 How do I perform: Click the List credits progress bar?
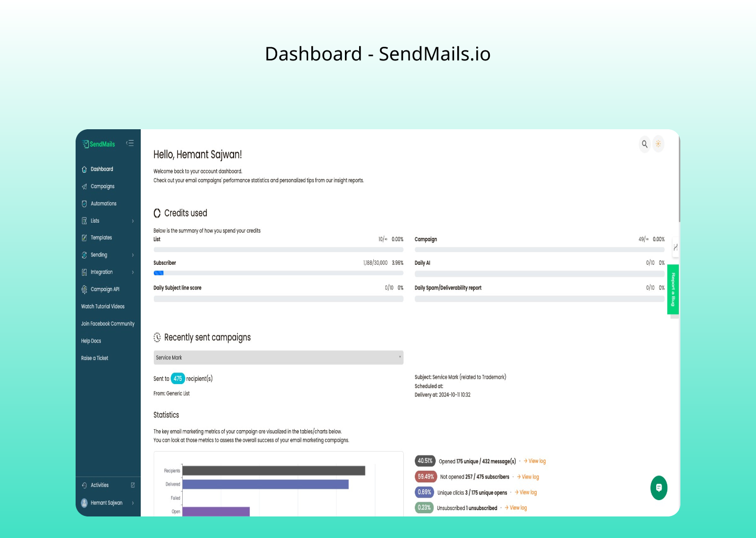point(278,250)
